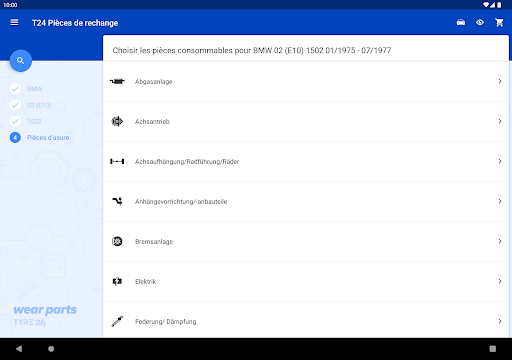
Task: Open the hamburger navigation menu
Action: [14, 22]
